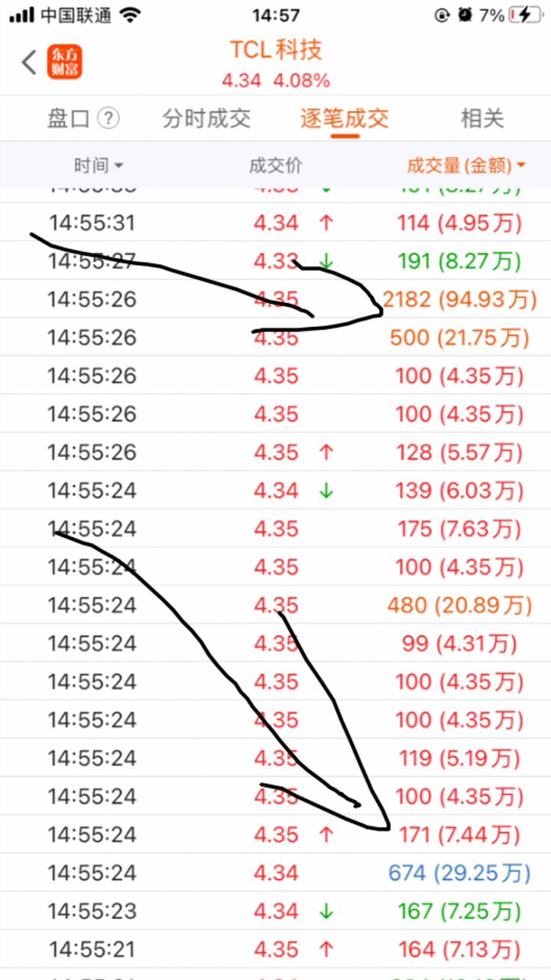Tap the question mark help icon beside 盘口
This screenshot has height=980, width=551.
pos(108,118)
